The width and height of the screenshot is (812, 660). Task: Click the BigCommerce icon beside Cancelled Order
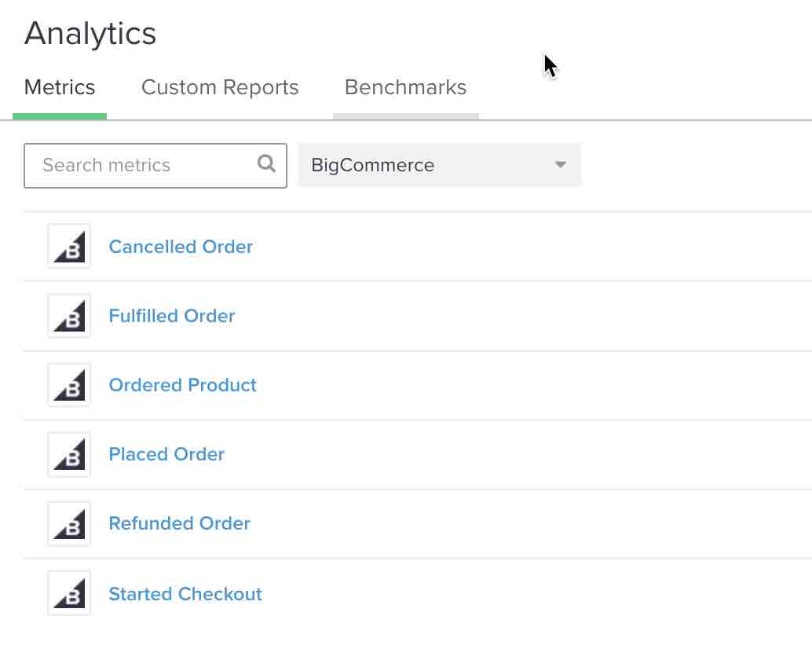point(68,246)
